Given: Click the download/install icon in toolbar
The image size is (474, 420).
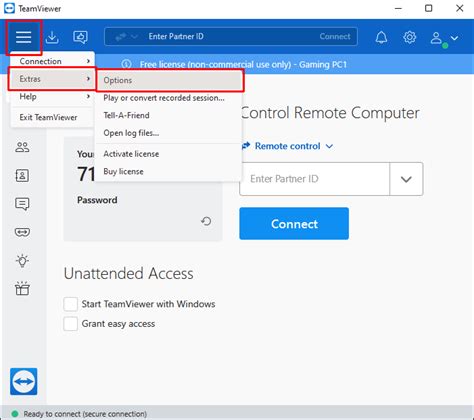Looking at the screenshot, I should click(52, 37).
